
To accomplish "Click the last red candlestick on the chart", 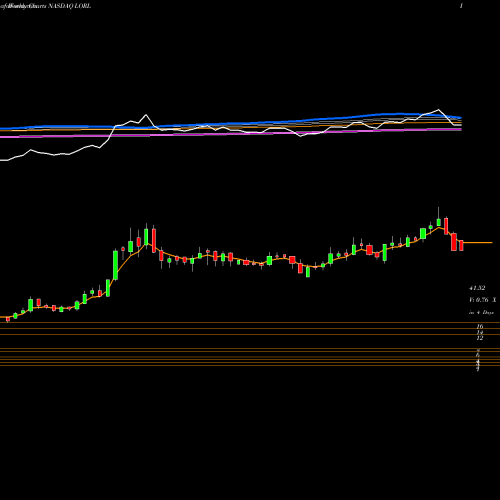I will (461, 245).
